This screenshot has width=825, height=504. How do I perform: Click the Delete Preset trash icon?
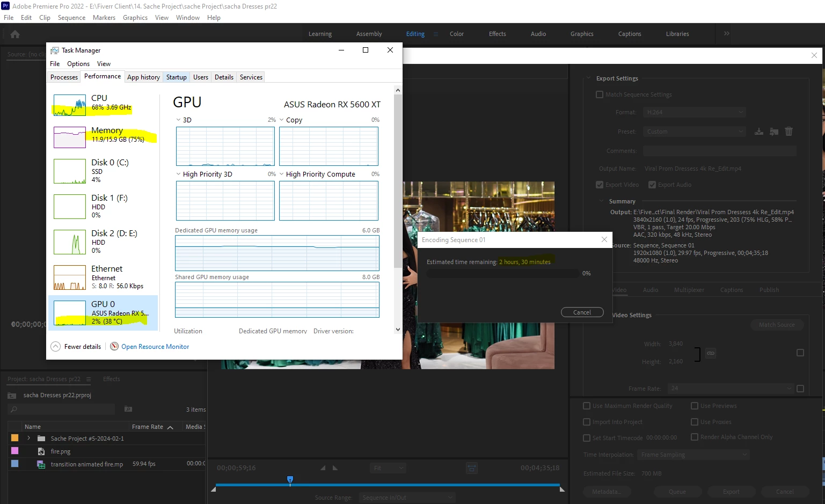pyautogui.click(x=789, y=132)
